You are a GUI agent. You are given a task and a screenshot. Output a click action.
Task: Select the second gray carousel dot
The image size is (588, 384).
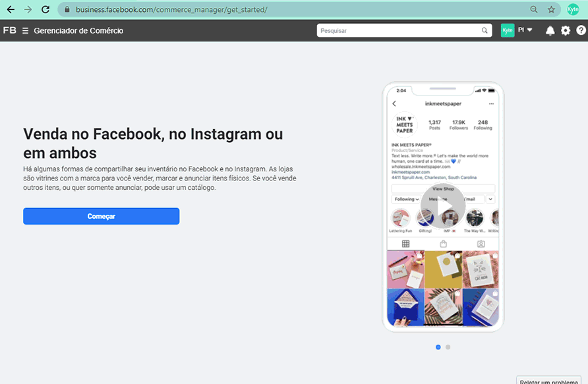pyautogui.click(x=448, y=347)
